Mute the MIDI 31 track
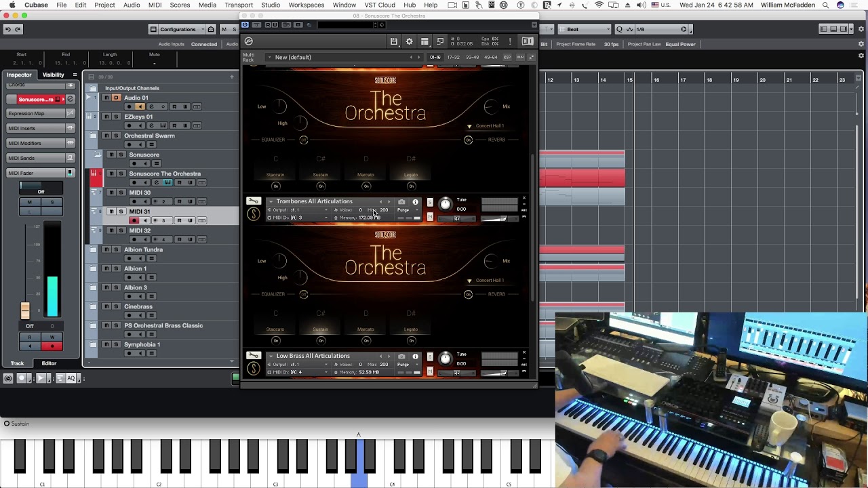The height and width of the screenshot is (488, 868). tap(113, 211)
